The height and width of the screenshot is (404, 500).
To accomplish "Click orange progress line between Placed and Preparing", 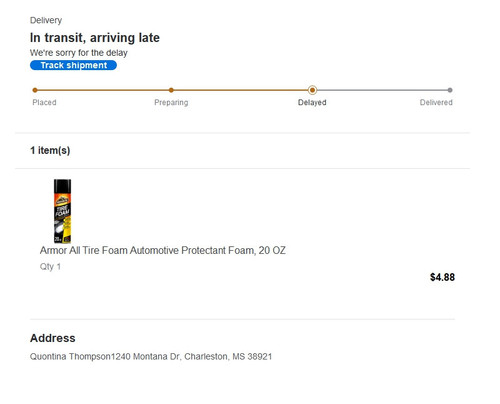I will [x=103, y=90].
